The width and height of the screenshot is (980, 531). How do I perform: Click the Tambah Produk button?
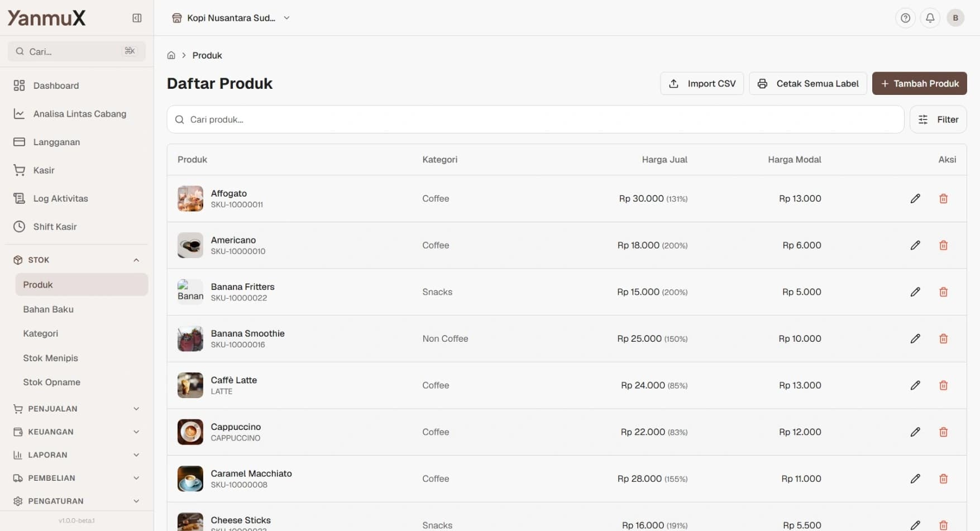pos(919,84)
